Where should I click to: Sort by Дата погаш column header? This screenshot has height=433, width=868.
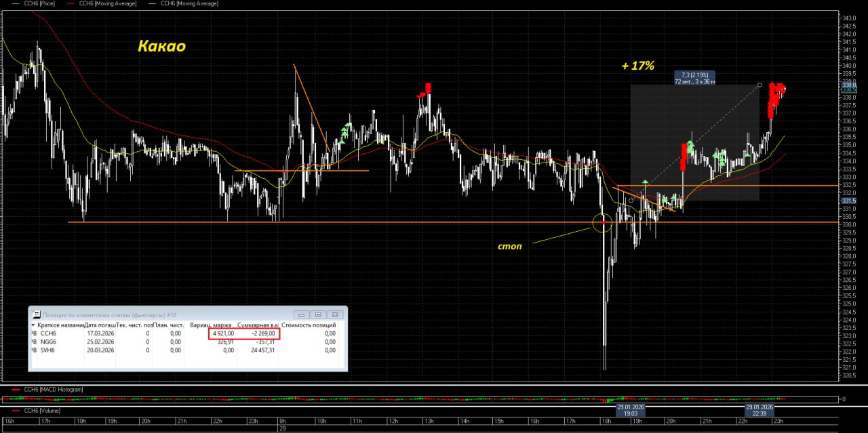(x=101, y=325)
